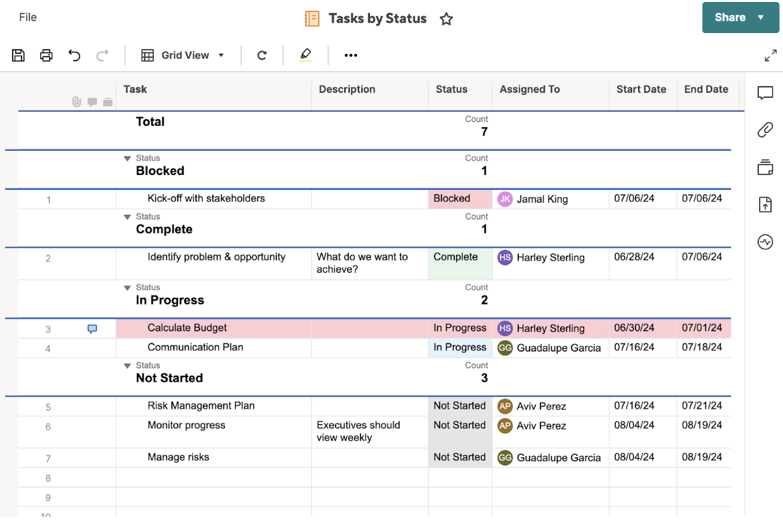Screen dimensions: 783x532
Task: Open the attachments panel in right sidebar
Action: pos(765,130)
